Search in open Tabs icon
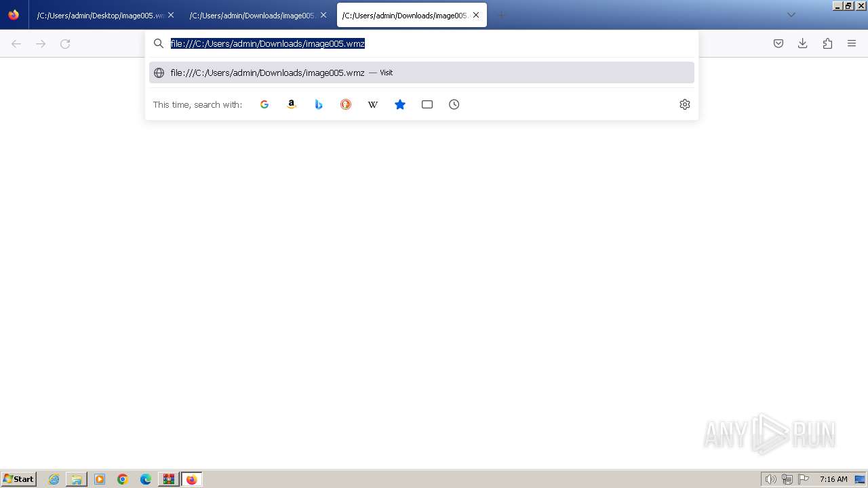The width and height of the screenshot is (868, 488). click(x=427, y=104)
